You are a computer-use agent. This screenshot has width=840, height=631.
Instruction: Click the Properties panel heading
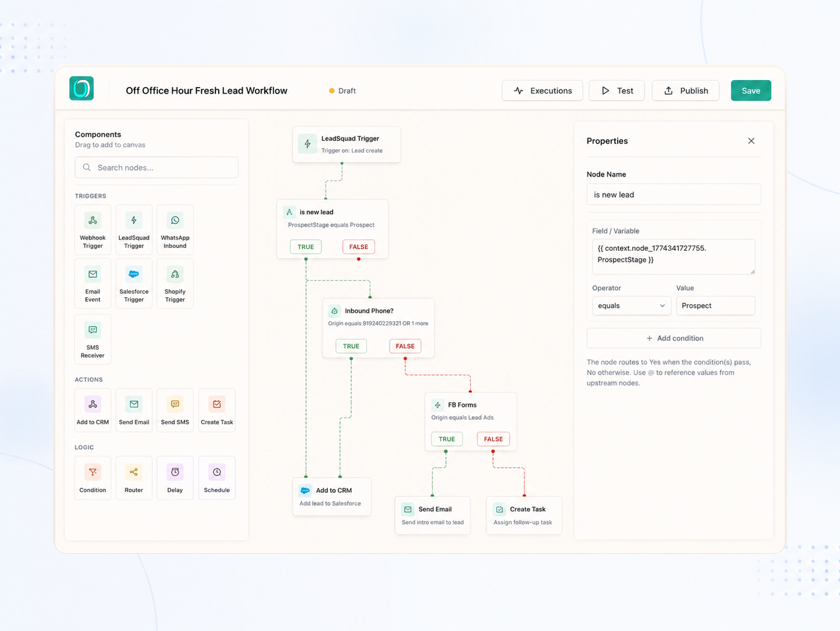(607, 141)
